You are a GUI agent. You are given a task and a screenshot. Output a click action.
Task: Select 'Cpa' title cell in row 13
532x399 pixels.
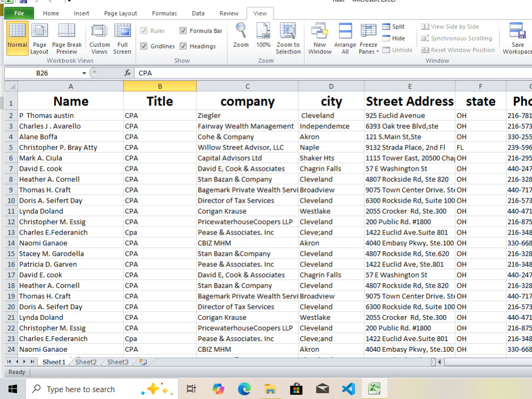[x=160, y=232]
